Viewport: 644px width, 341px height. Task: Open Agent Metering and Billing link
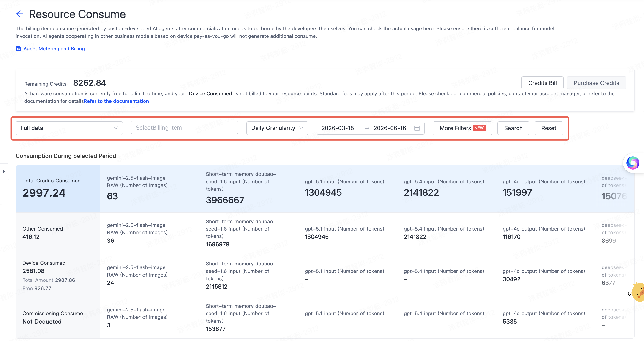(x=54, y=49)
